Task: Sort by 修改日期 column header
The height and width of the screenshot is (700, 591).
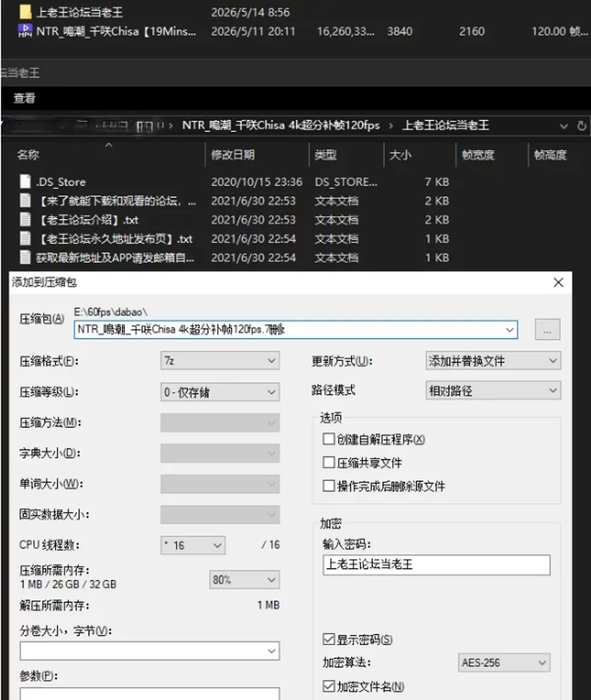Action: click(233, 155)
